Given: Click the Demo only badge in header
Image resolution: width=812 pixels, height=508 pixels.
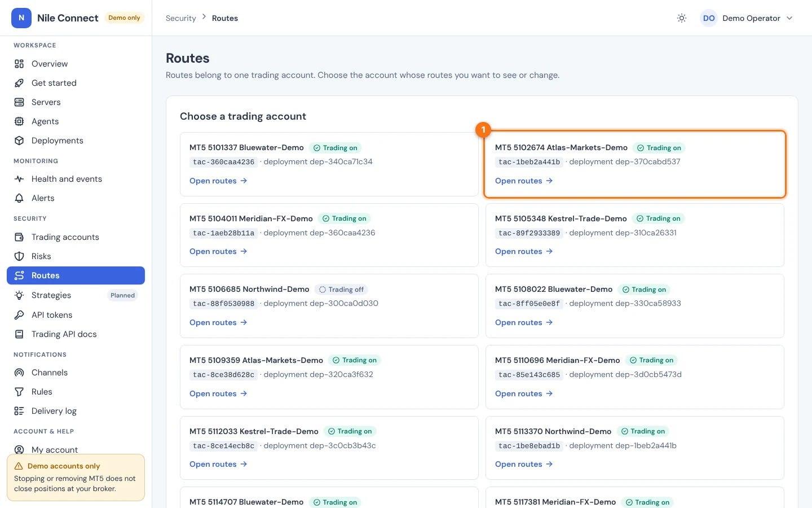Looking at the screenshot, I should (124, 18).
